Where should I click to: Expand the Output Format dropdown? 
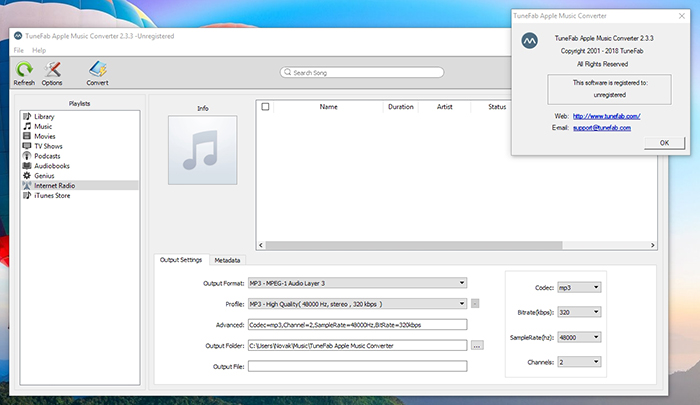click(x=358, y=283)
